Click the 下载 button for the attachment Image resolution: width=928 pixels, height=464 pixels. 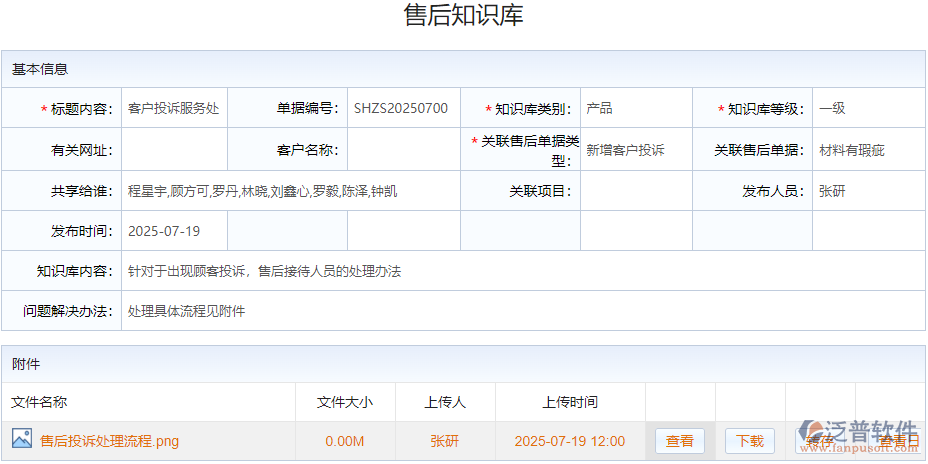(750, 441)
